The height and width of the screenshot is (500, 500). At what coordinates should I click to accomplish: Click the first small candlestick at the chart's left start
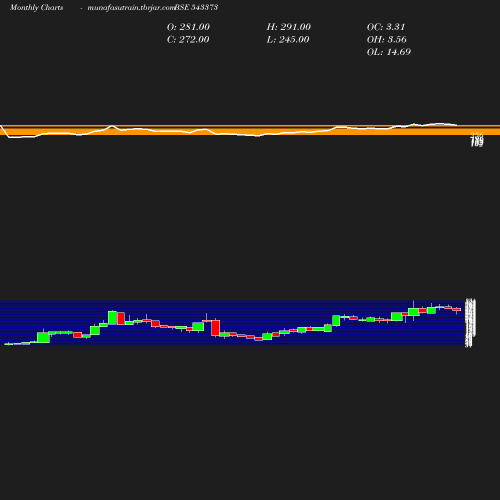pyautogui.click(x=8, y=344)
